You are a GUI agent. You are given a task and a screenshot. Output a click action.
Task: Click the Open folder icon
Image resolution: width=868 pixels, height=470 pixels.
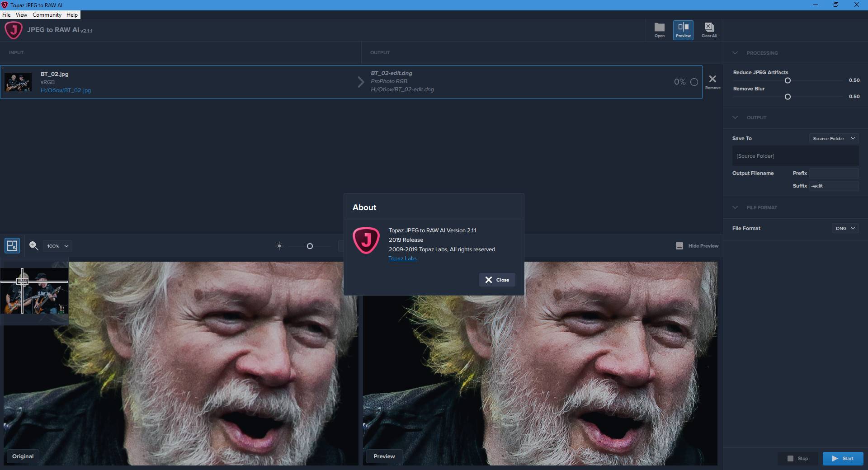point(660,30)
